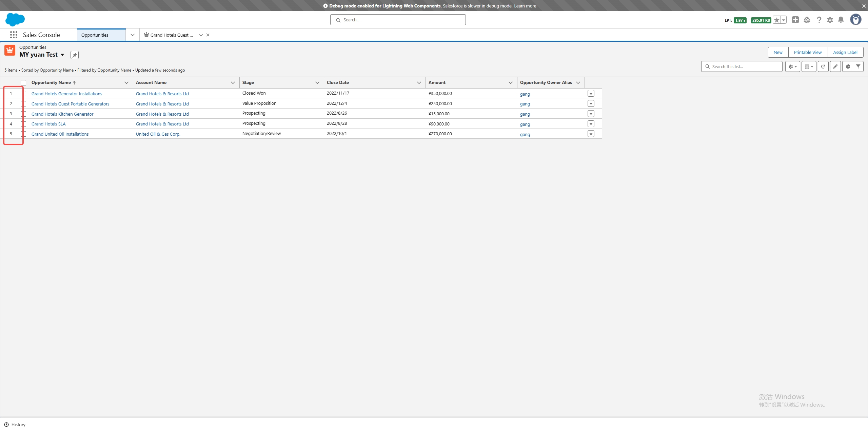This screenshot has width=868, height=431.
Task: Open row actions for Grand Hotels Kitchen Generator
Action: click(x=591, y=114)
